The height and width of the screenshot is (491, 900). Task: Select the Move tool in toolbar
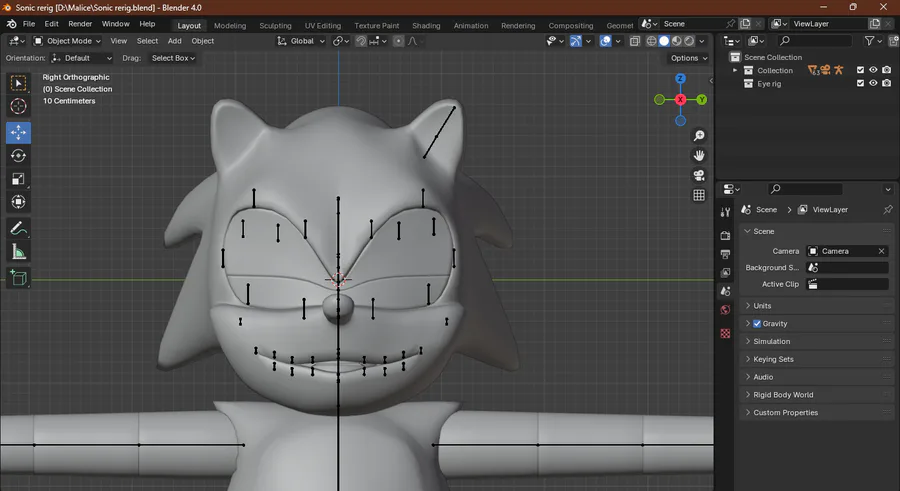(18, 132)
